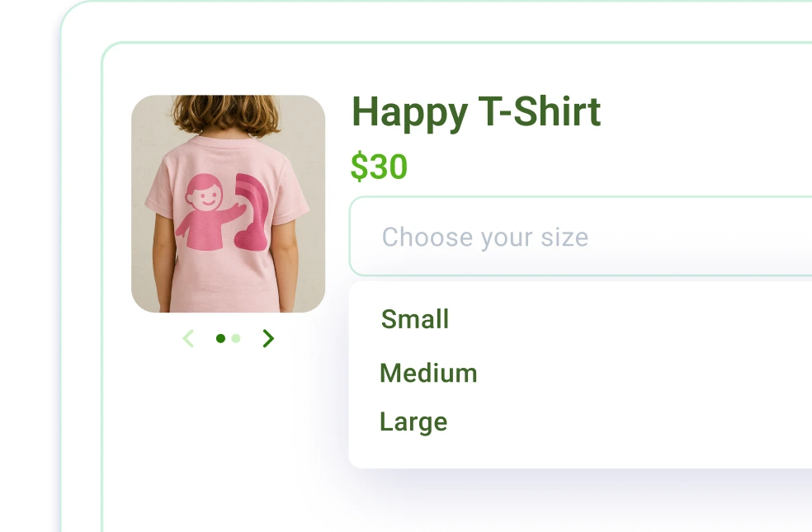
Task: Click the $30 price label
Action: coord(379,167)
